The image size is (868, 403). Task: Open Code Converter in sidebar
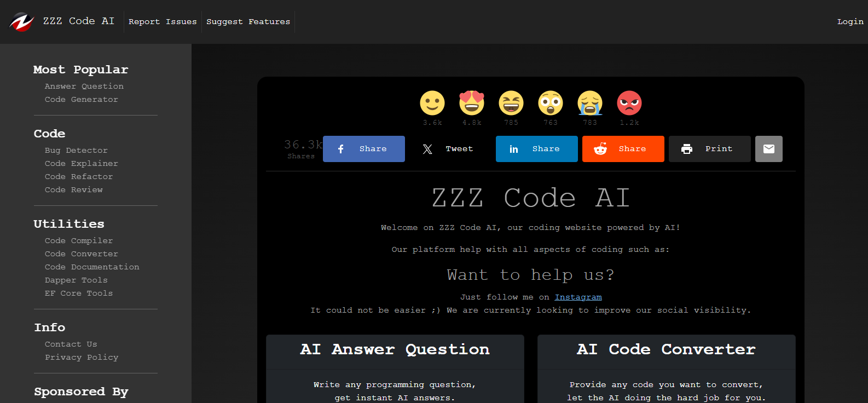pos(82,254)
